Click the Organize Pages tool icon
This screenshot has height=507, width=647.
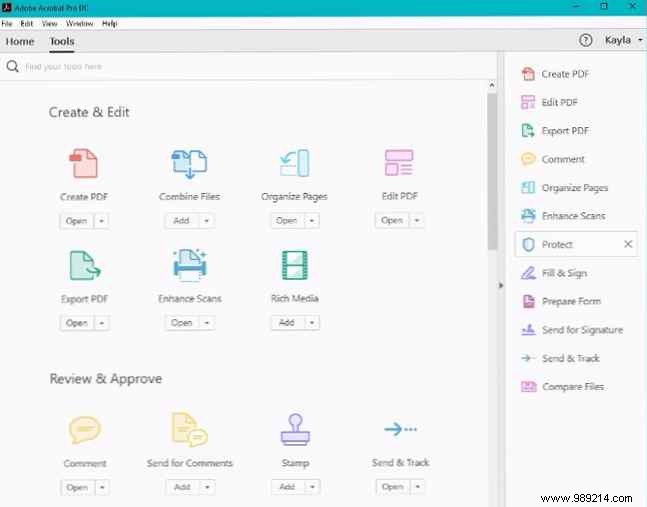click(295, 163)
